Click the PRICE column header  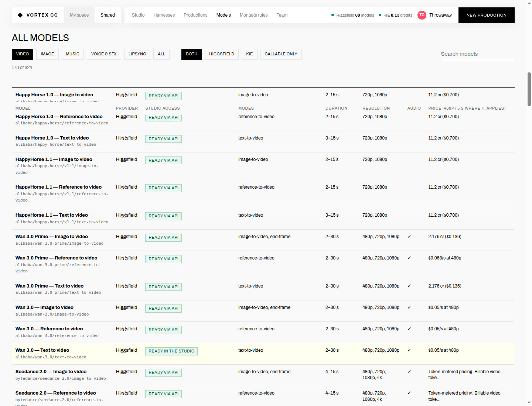pos(467,108)
